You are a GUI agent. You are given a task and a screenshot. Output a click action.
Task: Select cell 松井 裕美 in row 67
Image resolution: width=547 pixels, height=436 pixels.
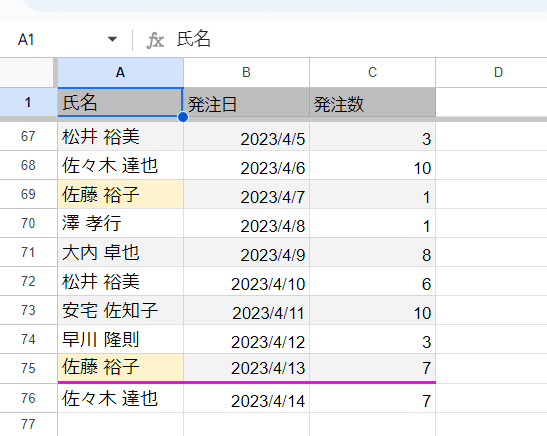[x=120, y=136]
